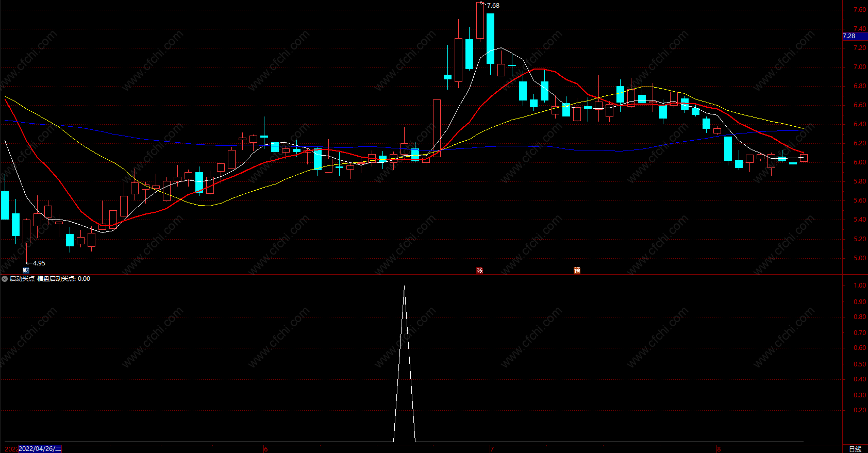
Task: Click the 7.28 current price label
Action: (849, 36)
